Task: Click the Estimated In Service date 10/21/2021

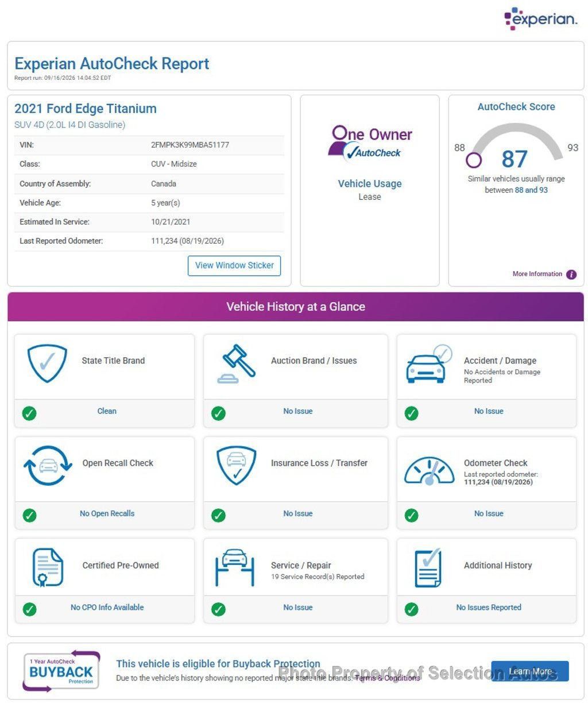Action: 171,222
